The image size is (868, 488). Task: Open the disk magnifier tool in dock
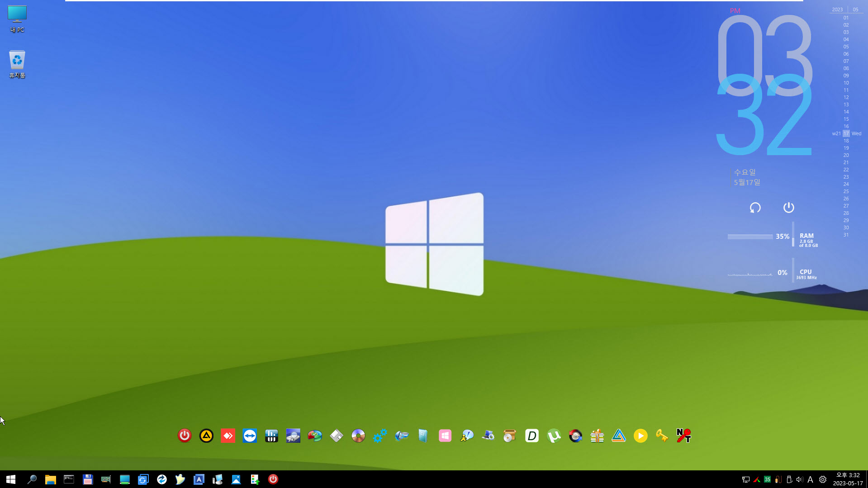coord(293,436)
